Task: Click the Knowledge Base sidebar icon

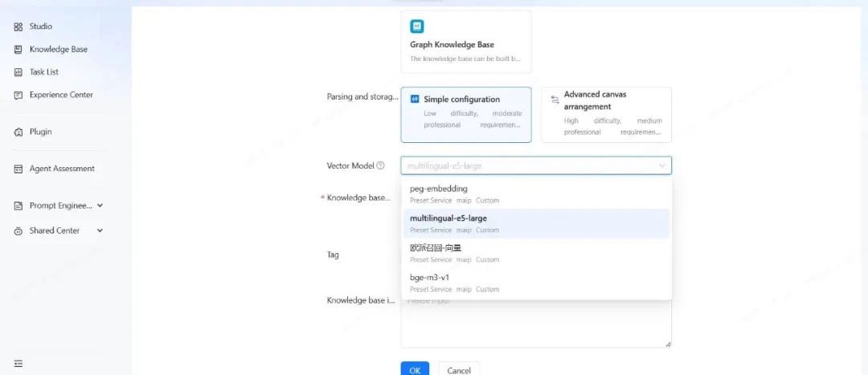Action: pyautogui.click(x=18, y=49)
